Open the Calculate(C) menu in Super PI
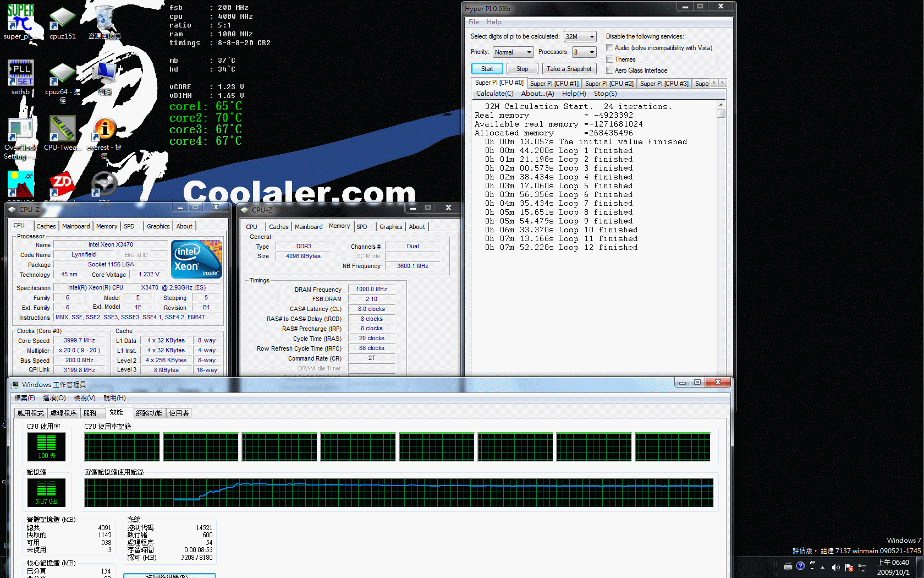 pos(494,94)
